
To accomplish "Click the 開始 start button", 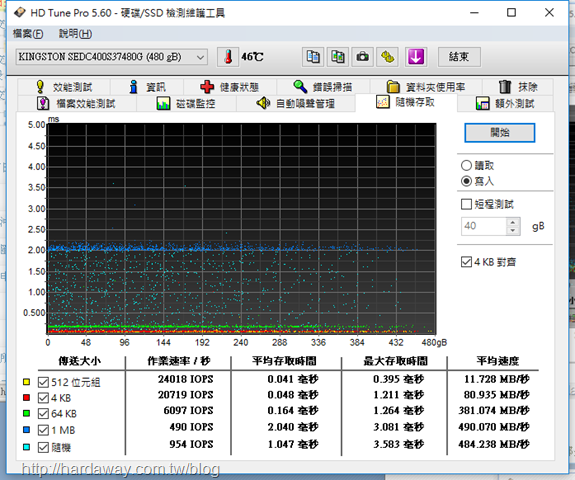I will 499,132.
